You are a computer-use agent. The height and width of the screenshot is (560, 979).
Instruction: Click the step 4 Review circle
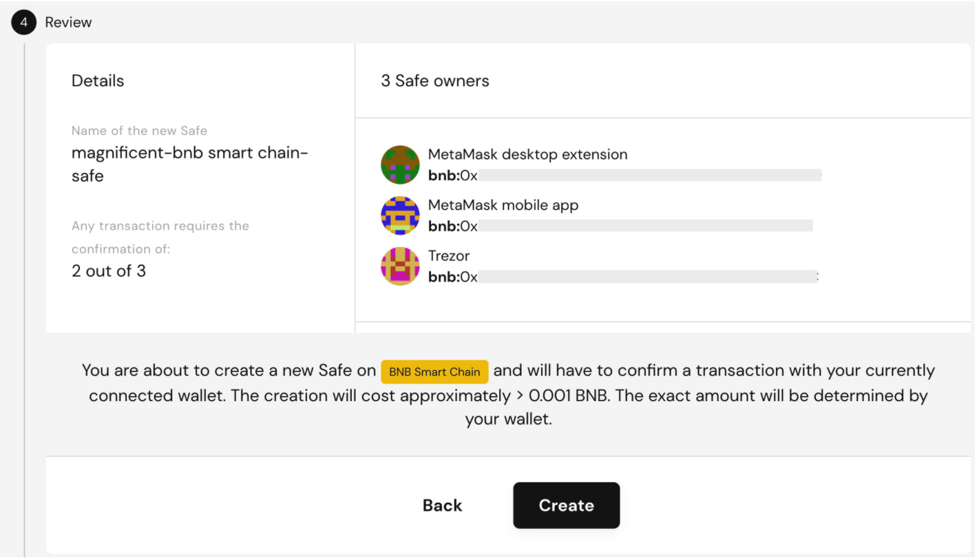(x=23, y=22)
